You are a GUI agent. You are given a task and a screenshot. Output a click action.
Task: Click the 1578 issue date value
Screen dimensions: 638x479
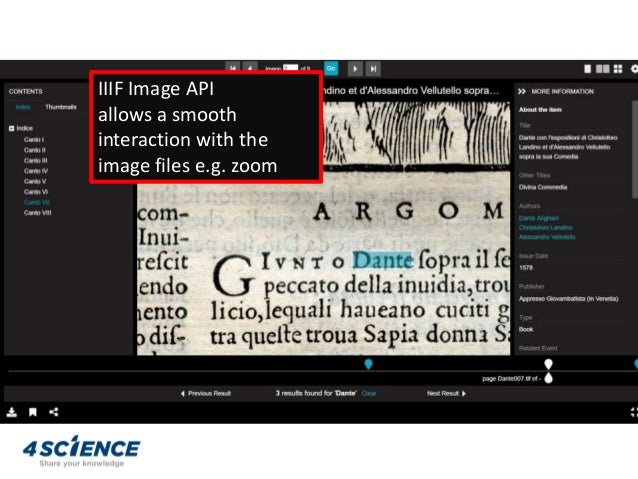point(526,268)
